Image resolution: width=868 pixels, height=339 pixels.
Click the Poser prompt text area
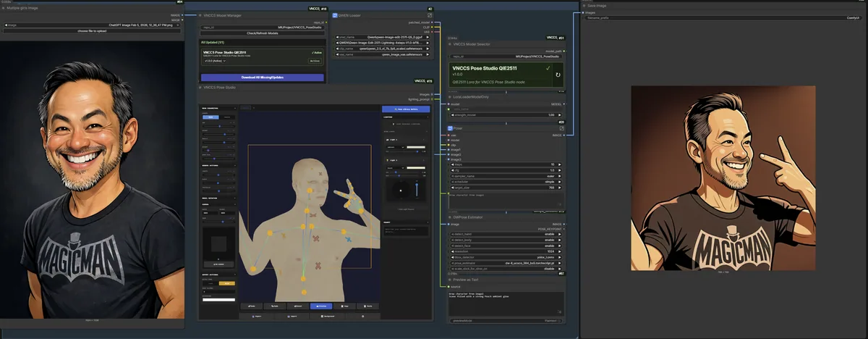coord(506,201)
